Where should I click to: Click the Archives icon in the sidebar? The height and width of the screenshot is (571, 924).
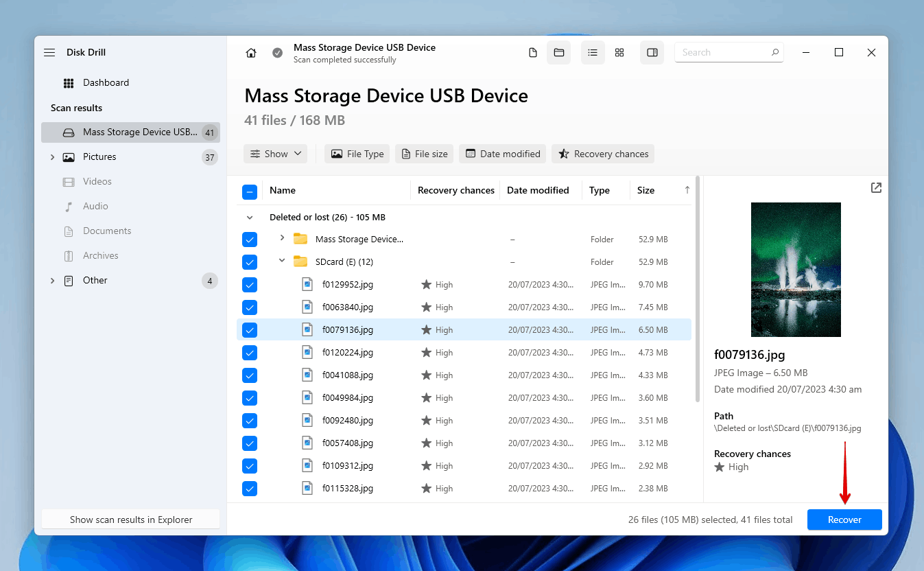point(69,256)
